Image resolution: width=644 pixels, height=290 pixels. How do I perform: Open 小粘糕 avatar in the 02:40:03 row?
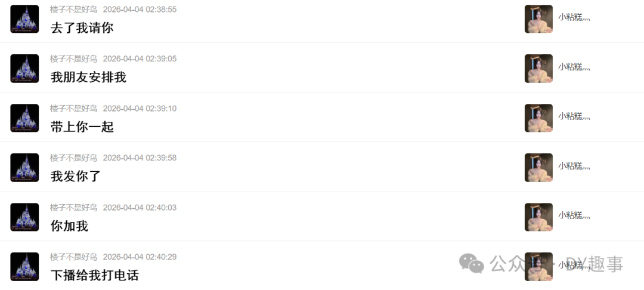pyautogui.click(x=538, y=217)
